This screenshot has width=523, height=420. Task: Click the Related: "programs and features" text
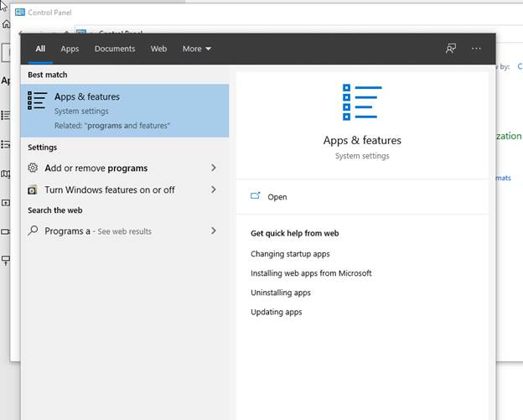click(x=112, y=126)
